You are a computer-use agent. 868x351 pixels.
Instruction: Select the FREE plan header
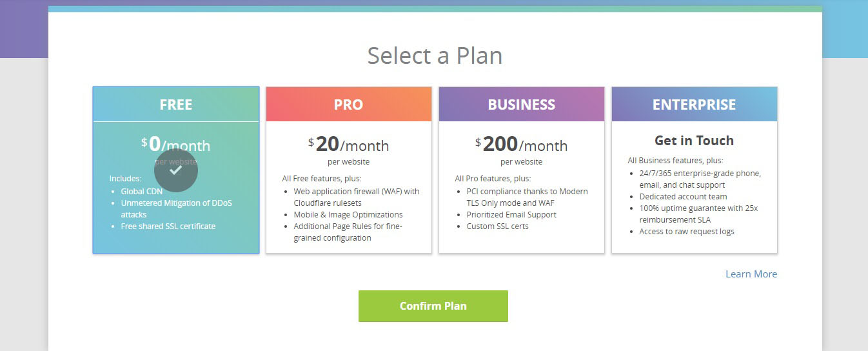pos(176,105)
